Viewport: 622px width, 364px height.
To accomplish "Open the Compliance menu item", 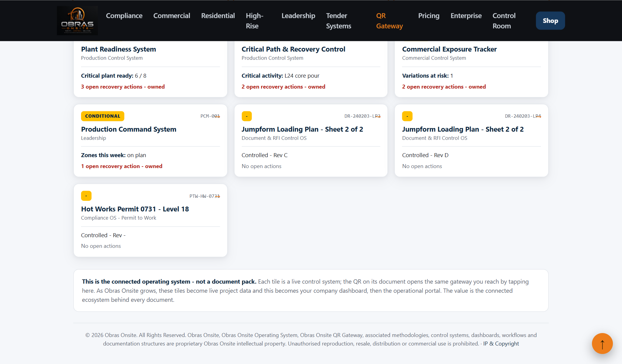I will [124, 15].
